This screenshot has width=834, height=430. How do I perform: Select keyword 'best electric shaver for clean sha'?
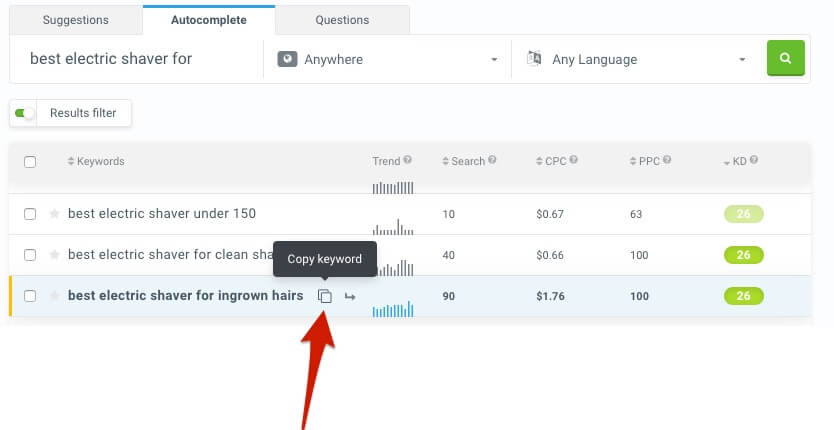[170, 254]
